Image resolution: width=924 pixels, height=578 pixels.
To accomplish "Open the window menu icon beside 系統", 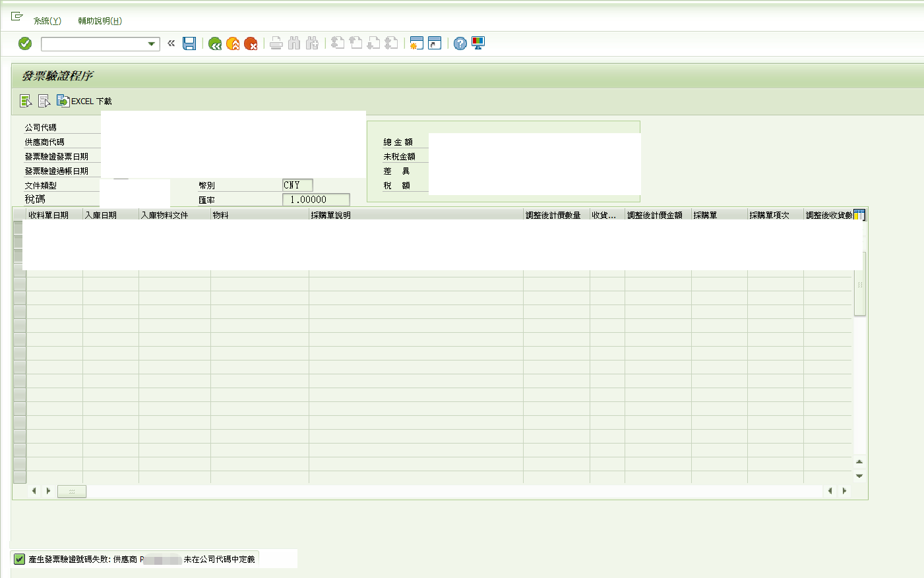I will pos(17,16).
